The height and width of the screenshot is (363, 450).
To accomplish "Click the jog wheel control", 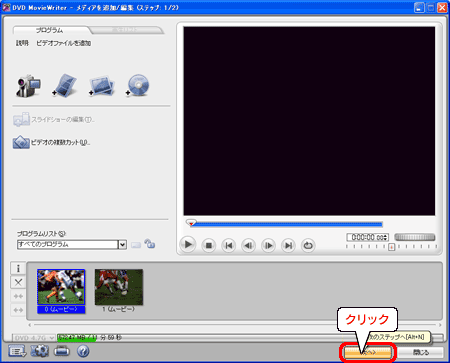I will coord(415,237).
